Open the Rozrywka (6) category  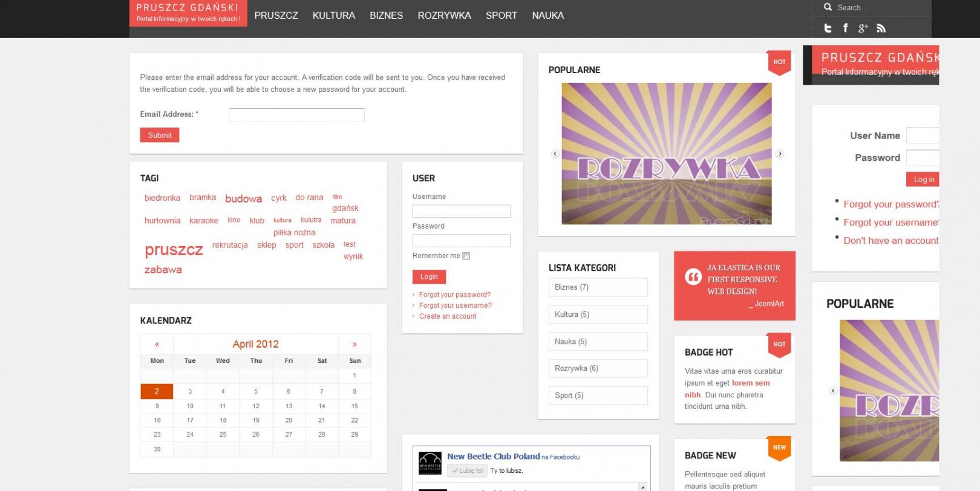[598, 368]
